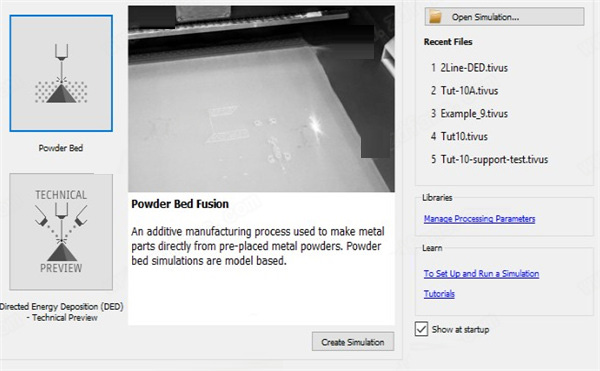The width and height of the screenshot is (600, 371).
Task: Open the Manage Processing Parameters link
Action: [479, 219]
